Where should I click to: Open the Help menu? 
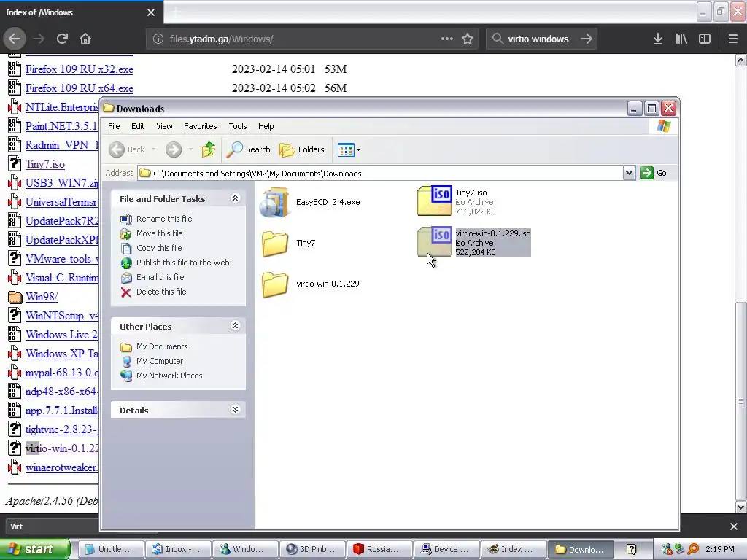tap(266, 126)
